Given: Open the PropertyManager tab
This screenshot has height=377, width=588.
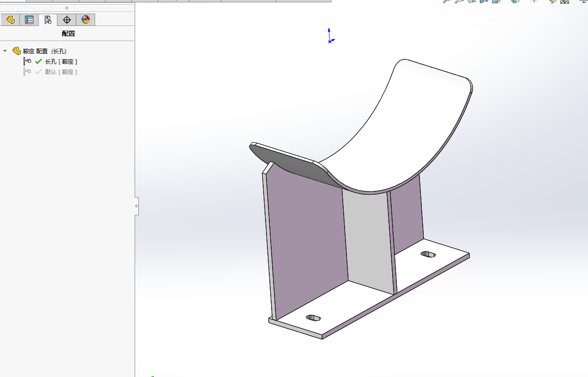Looking at the screenshot, I should 29,20.
